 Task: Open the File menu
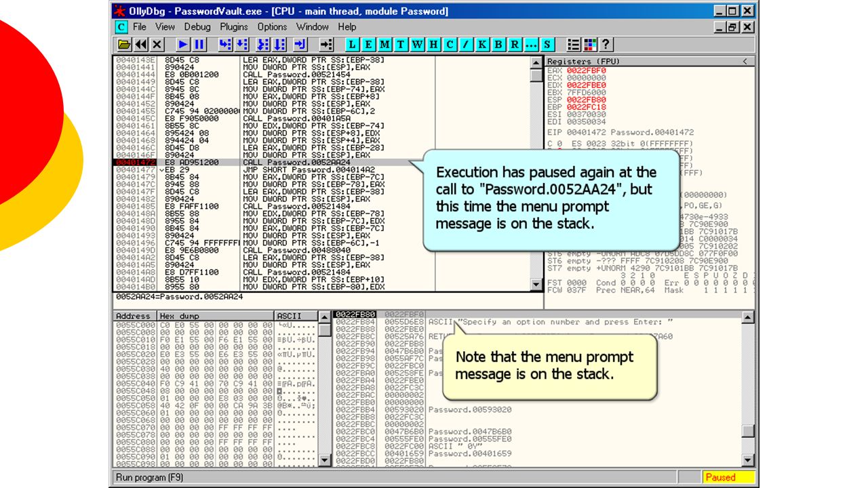(140, 27)
